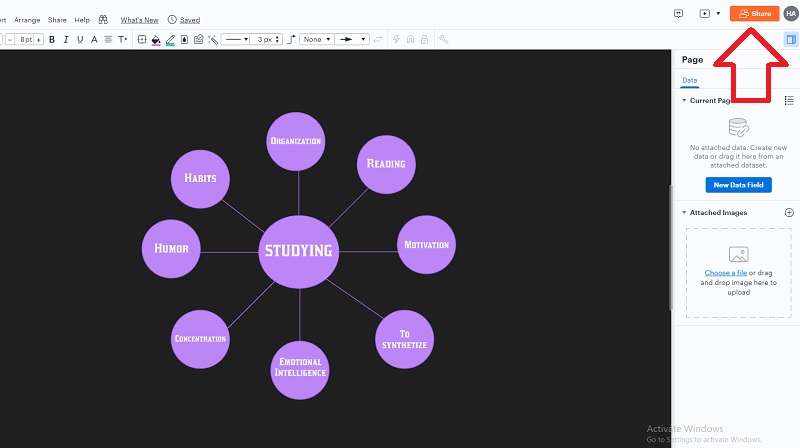Viewport: 800px width, 448px height.
Task: Open the end arrow style dropdown
Action: click(352, 39)
